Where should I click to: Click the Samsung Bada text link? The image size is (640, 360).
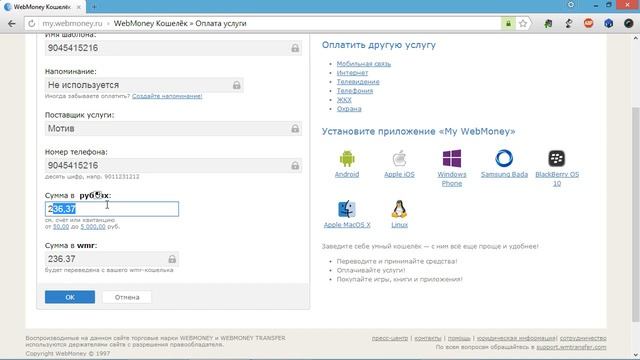504,174
